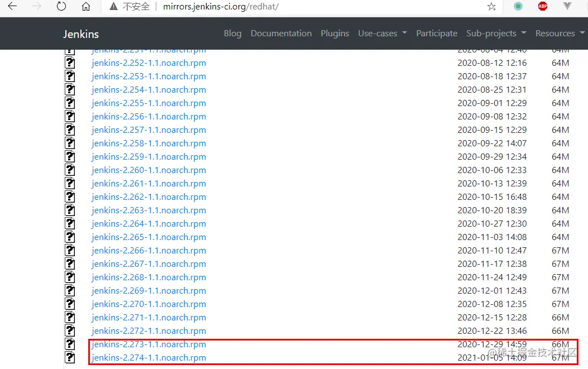Screen dimensions: 588x369
Task: Open the Participate nav item
Action: [x=437, y=33]
